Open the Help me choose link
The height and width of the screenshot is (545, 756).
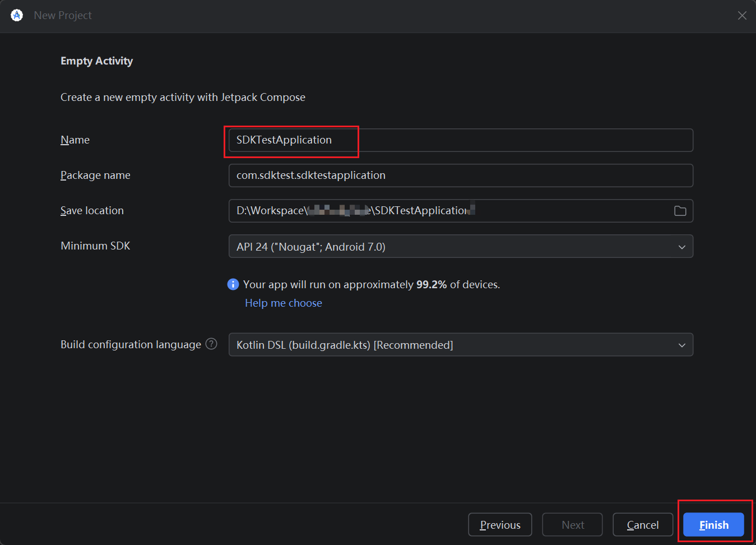(284, 303)
